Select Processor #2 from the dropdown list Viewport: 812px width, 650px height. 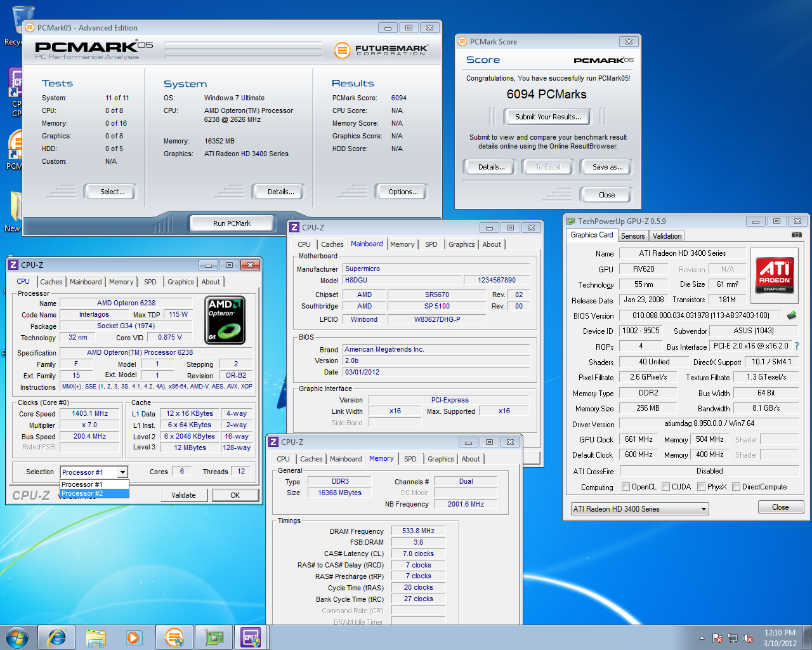95,493
